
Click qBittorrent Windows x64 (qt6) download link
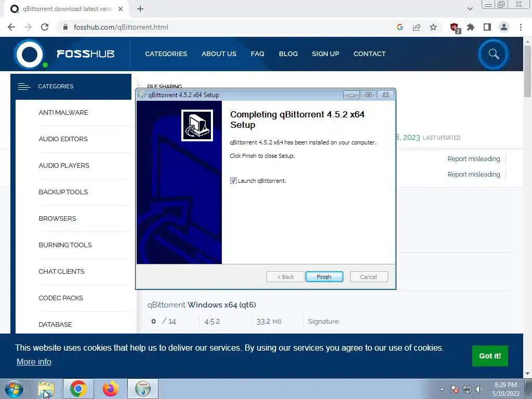(x=202, y=305)
